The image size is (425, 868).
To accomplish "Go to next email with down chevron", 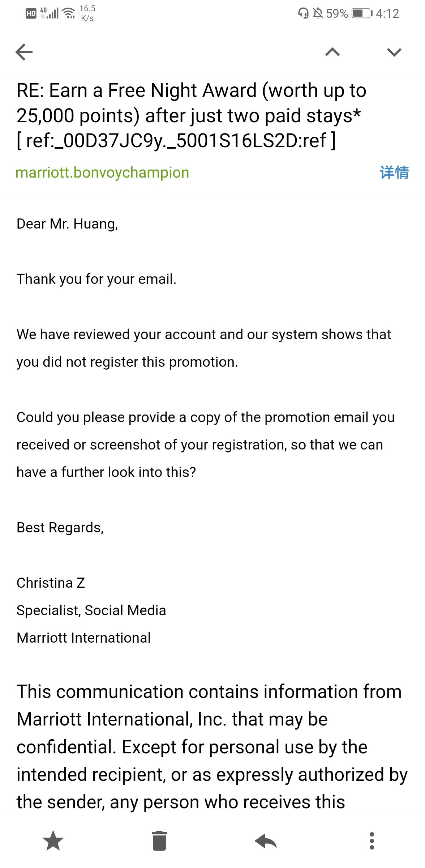I will 394,52.
